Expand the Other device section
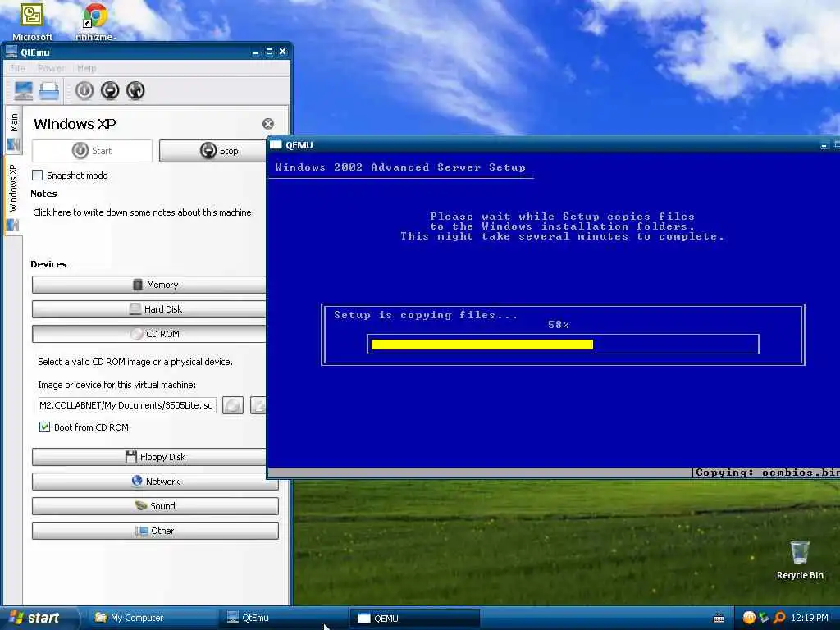The height and width of the screenshot is (630, 840). [x=155, y=531]
